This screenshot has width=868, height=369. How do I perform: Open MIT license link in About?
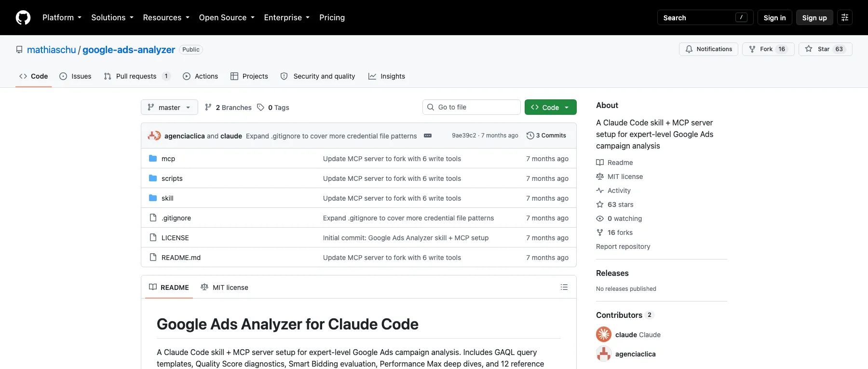(x=620, y=177)
